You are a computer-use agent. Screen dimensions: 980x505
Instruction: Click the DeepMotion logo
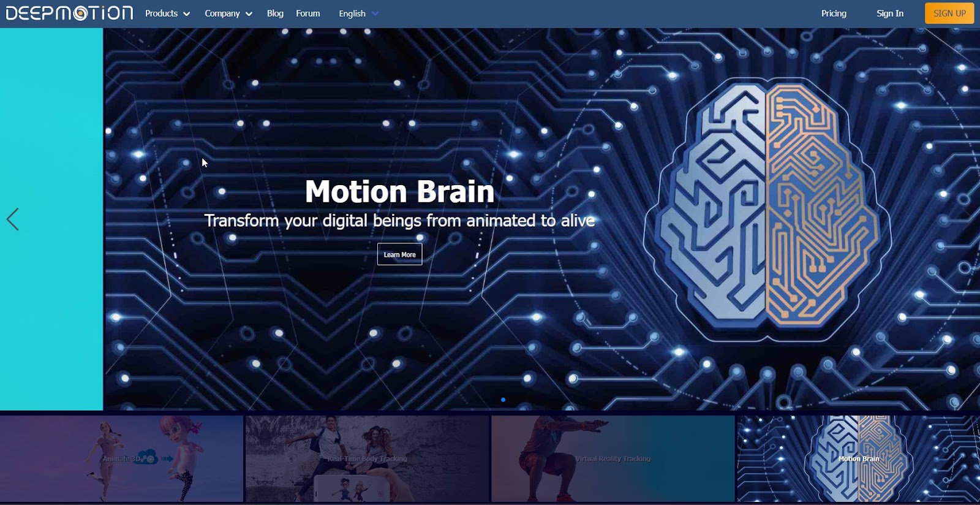tap(69, 13)
